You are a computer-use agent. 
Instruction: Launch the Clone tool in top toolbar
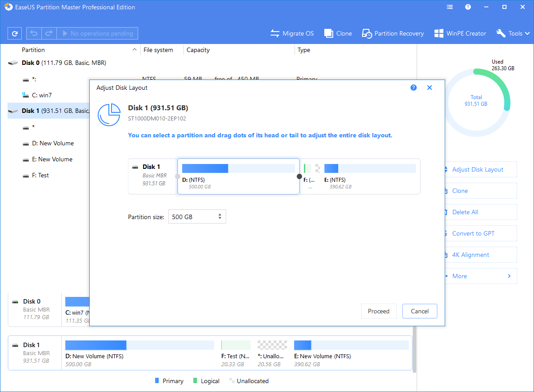point(338,33)
